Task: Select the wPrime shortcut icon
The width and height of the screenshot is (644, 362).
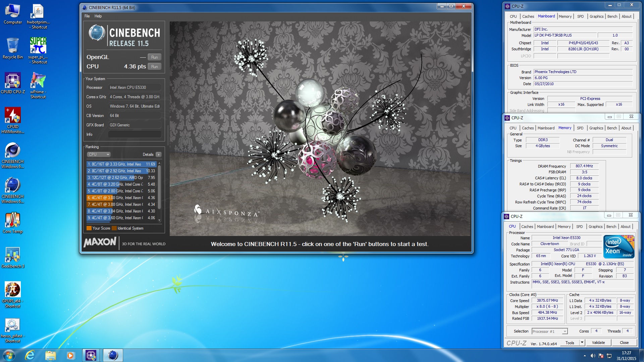Action: 38,85
